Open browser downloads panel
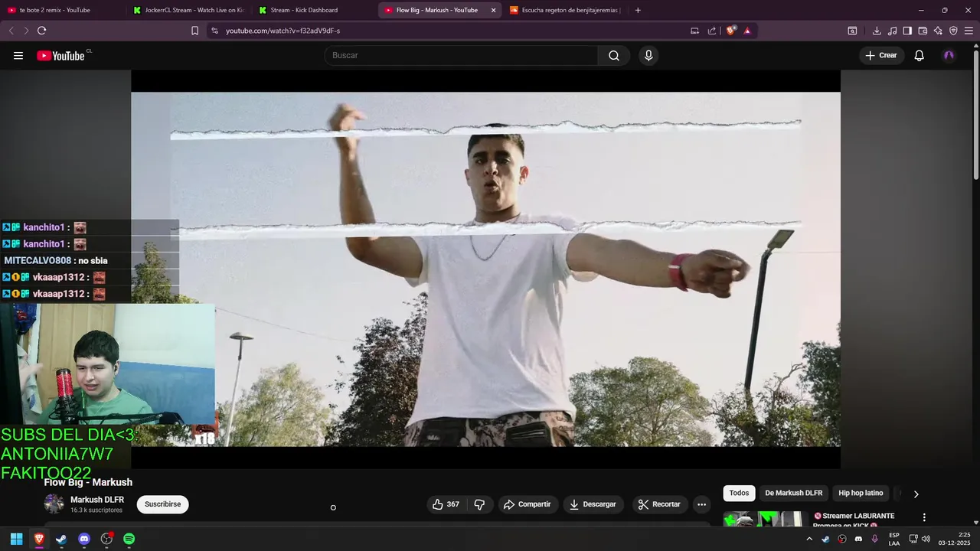This screenshot has height=551, width=980. click(877, 31)
